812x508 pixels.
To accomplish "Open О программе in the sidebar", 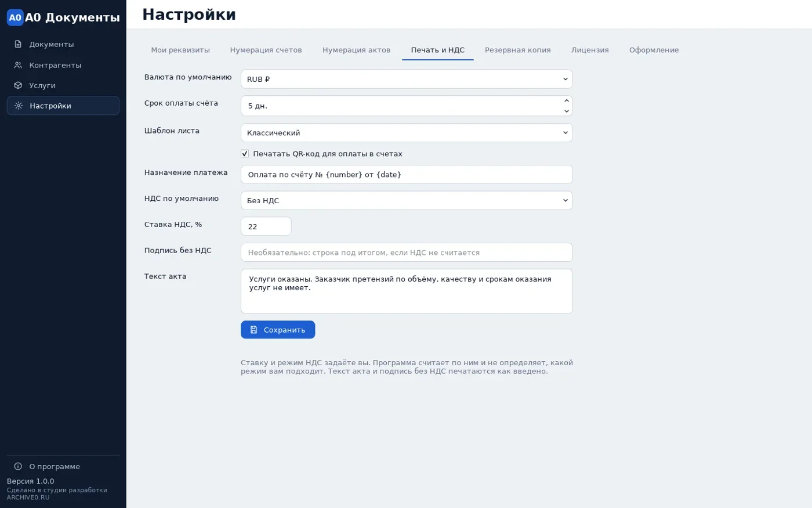I will click(x=63, y=466).
